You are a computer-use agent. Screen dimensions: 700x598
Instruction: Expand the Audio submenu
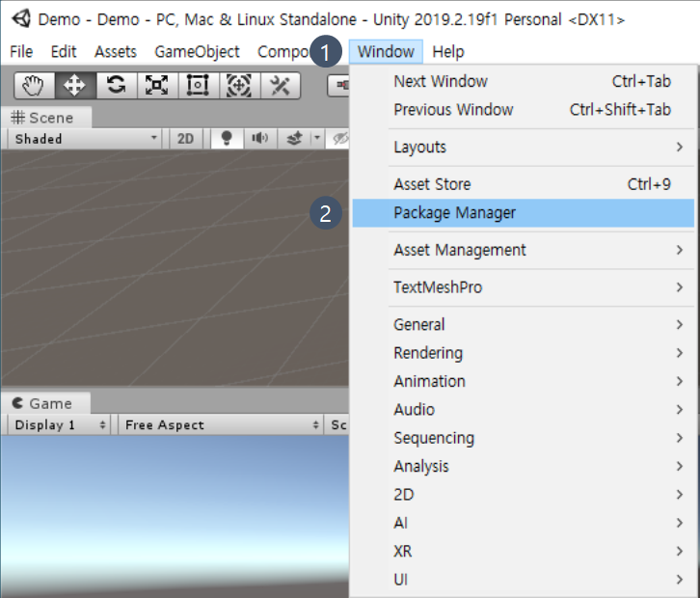click(x=524, y=410)
